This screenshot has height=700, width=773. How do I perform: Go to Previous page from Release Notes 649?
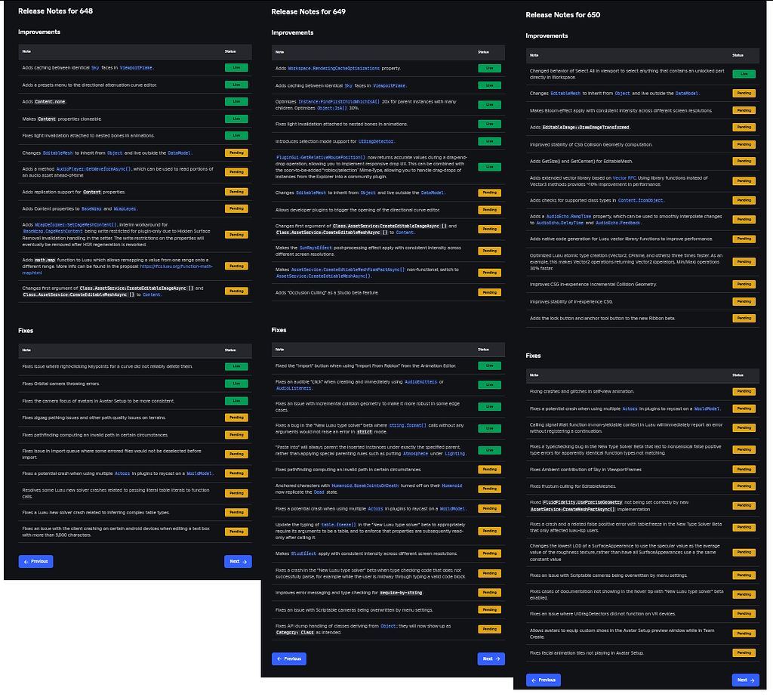pos(289,658)
